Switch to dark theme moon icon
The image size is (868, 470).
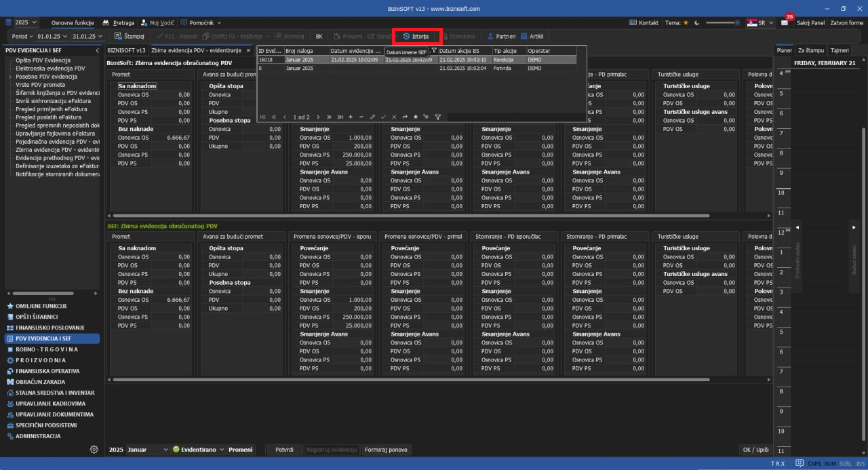click(696, 22)
